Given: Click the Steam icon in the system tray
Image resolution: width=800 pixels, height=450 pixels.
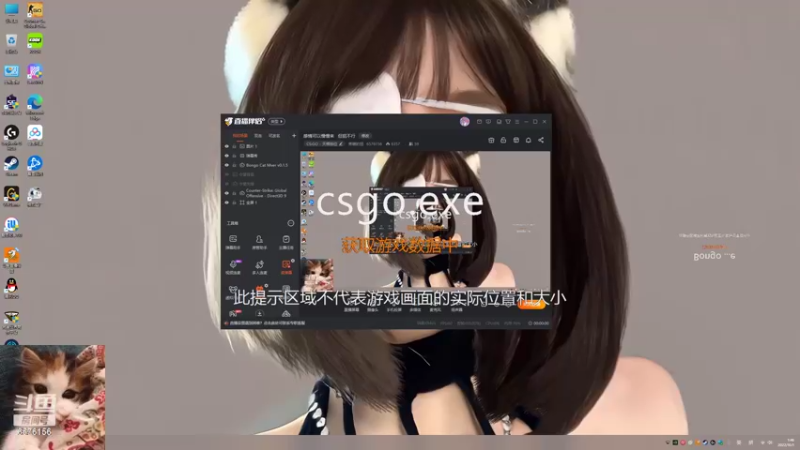Looking at the screenshot, I should tap(705, 442).
